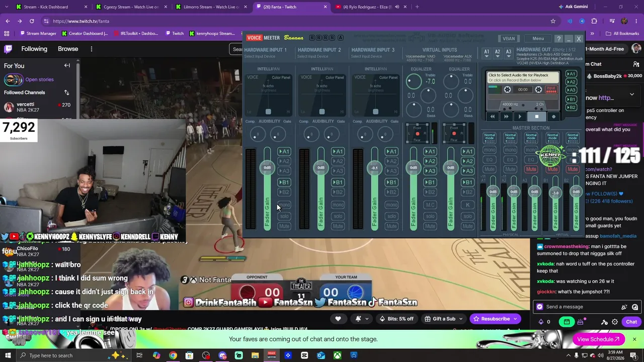Image resolution: width=644 pixels, height=362 pixels.
Task: Click the cassette fast-forward button in Voicemeeter
Action: (506, 117)
